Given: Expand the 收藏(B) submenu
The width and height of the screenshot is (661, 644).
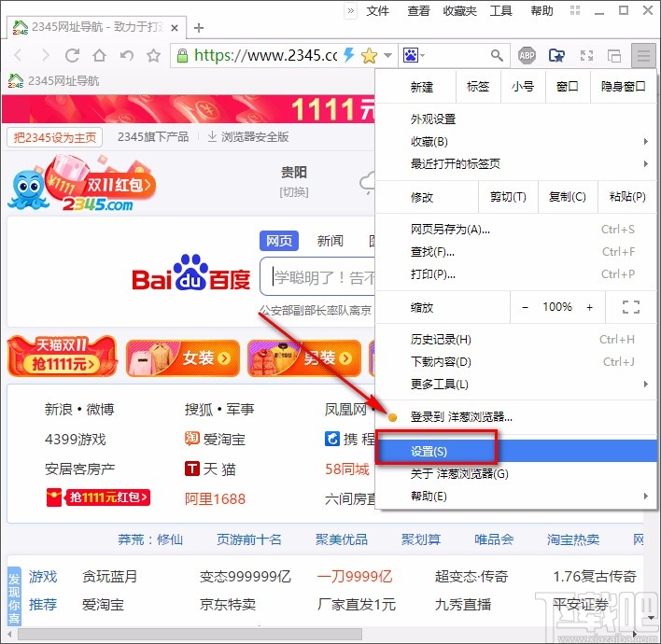Looking at the screenshot, I should click(515, 142).
